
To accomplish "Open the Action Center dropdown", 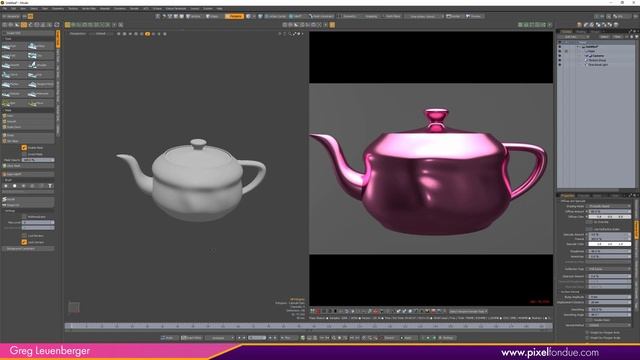I will [x=276, y=16].
